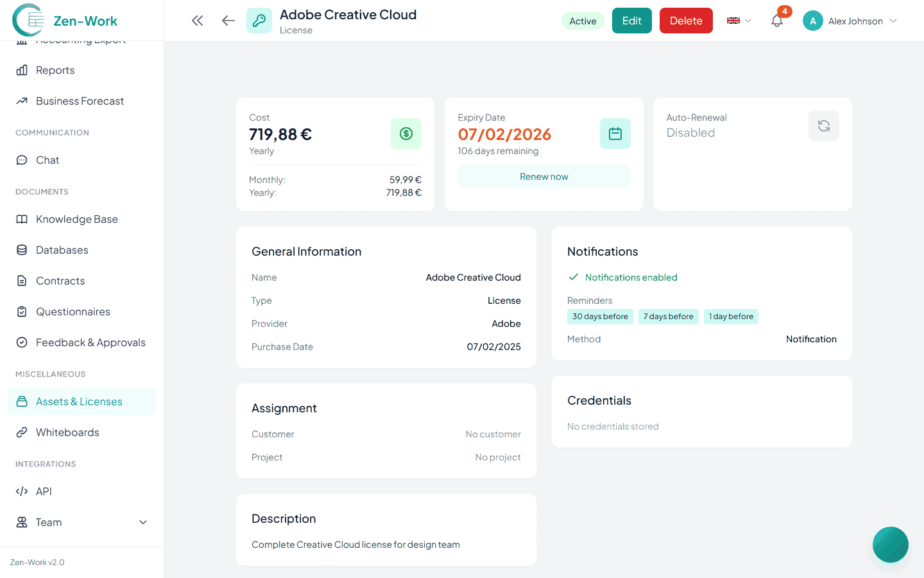924x578 pixels.
Task: Click the Zen-Work v2.0 version text
Action: pos(37,563)
